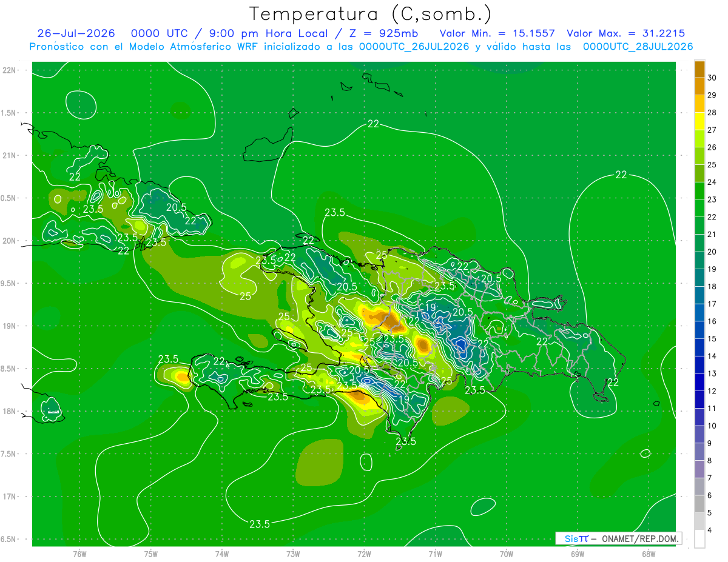The width and height of the screenshot is (728, 562).
Task: Click the legend swatch between 29 and 30
Action: tap(699, 87)
